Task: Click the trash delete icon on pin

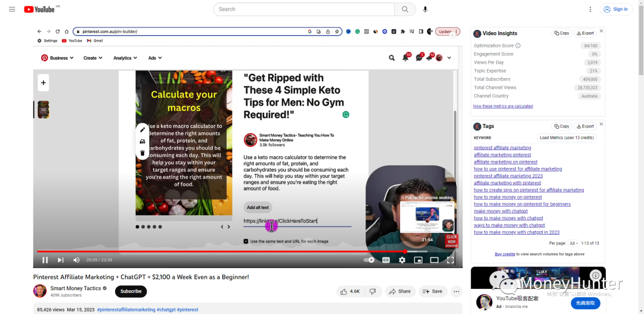Action: pyautogui.click(x=143, y=153)
